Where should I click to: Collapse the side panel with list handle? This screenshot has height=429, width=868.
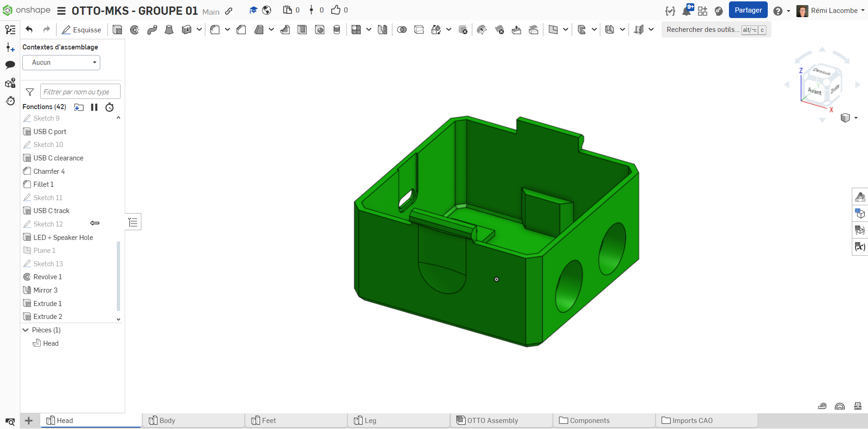tap(133, 222)
